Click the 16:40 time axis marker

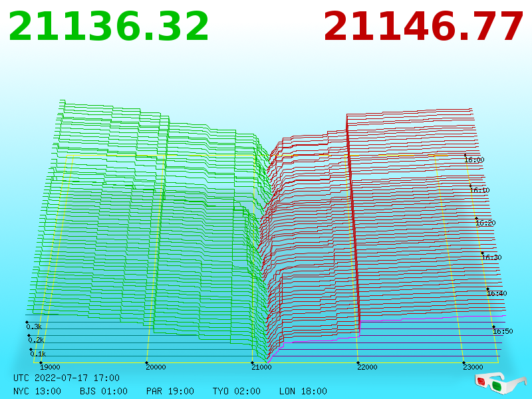point(497,293)
